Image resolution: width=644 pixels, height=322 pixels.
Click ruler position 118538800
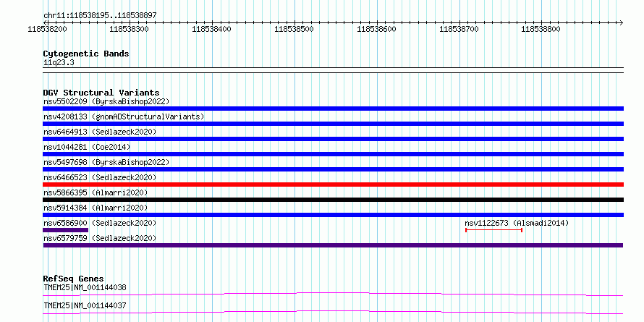click(541, 29)
